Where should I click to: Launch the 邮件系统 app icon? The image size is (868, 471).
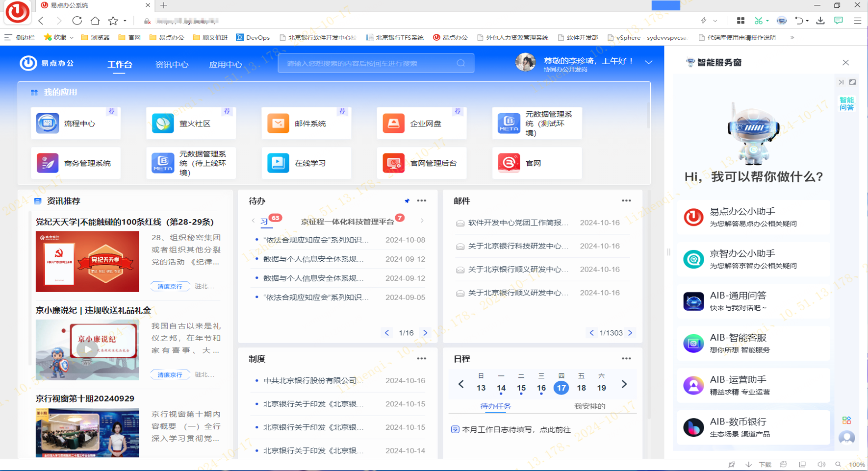pos(278,124)
